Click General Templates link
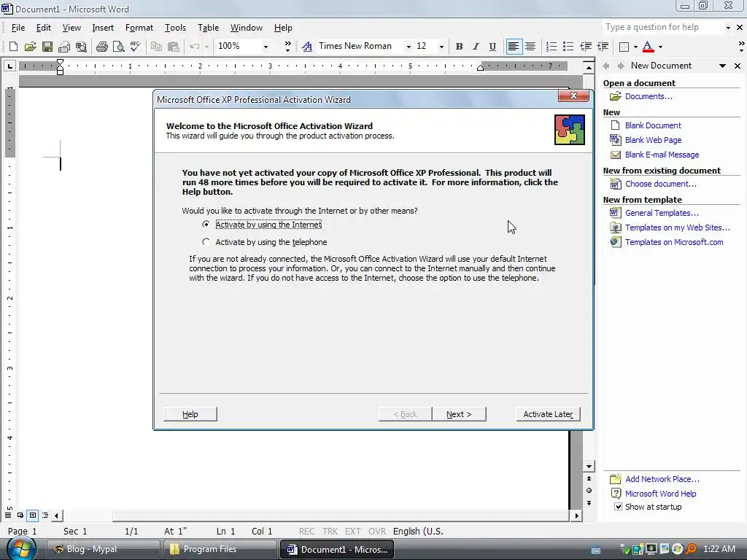This screenshot has width=747, height=560. (x=662, y=213)
